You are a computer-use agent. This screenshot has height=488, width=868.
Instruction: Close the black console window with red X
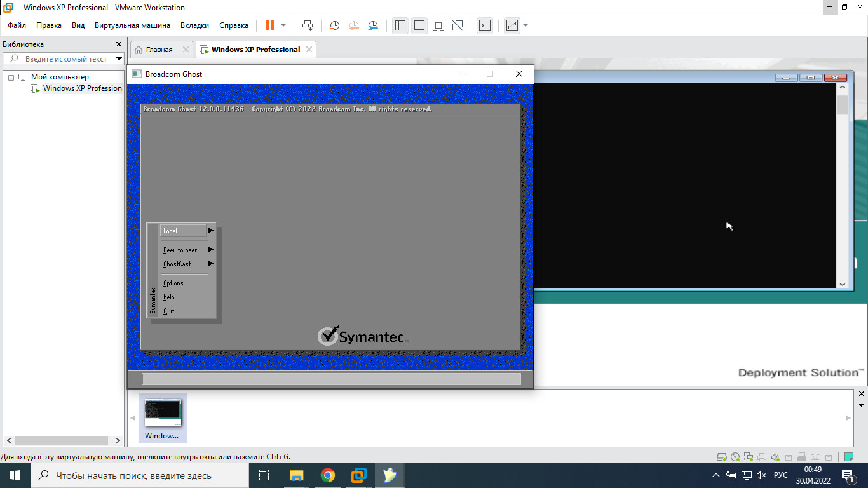835,78
